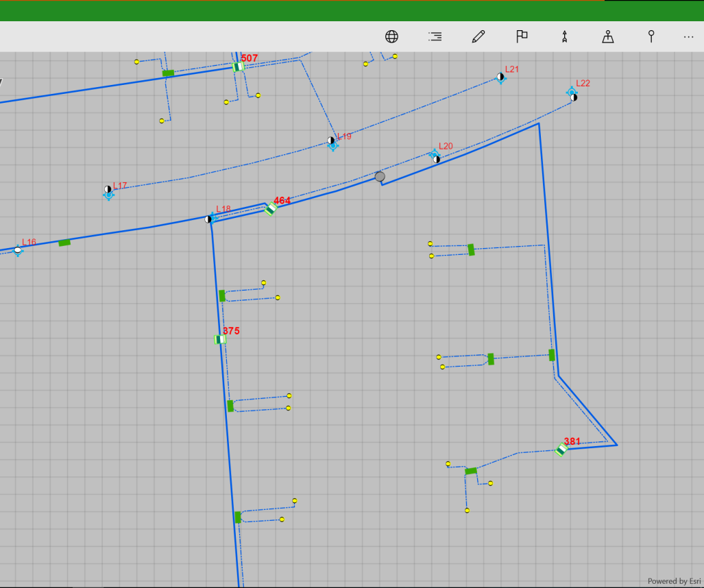Click the green block right of L16
Screen dimensions: 704x588
click(x=64, y=243)
